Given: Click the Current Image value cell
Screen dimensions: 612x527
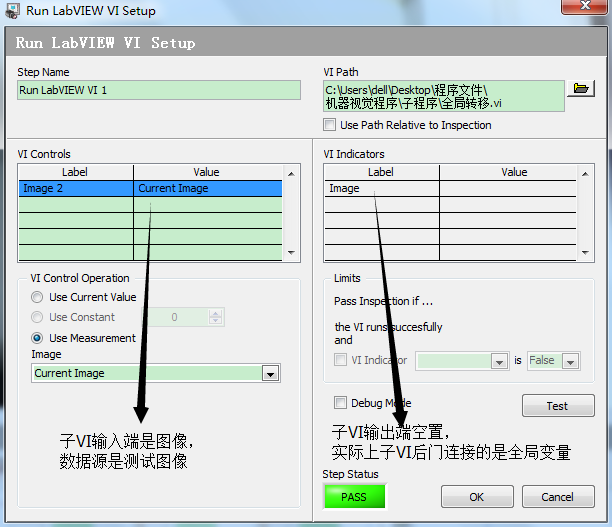Looking at the screenshot, I should [207, 188].
